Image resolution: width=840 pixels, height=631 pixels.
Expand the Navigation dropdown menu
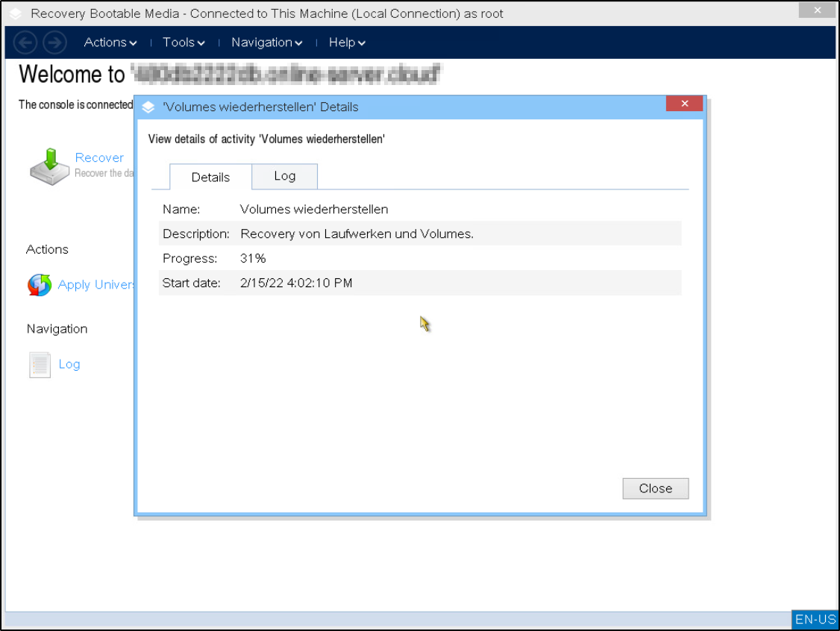pyautogui.click(x=266, y=43)
